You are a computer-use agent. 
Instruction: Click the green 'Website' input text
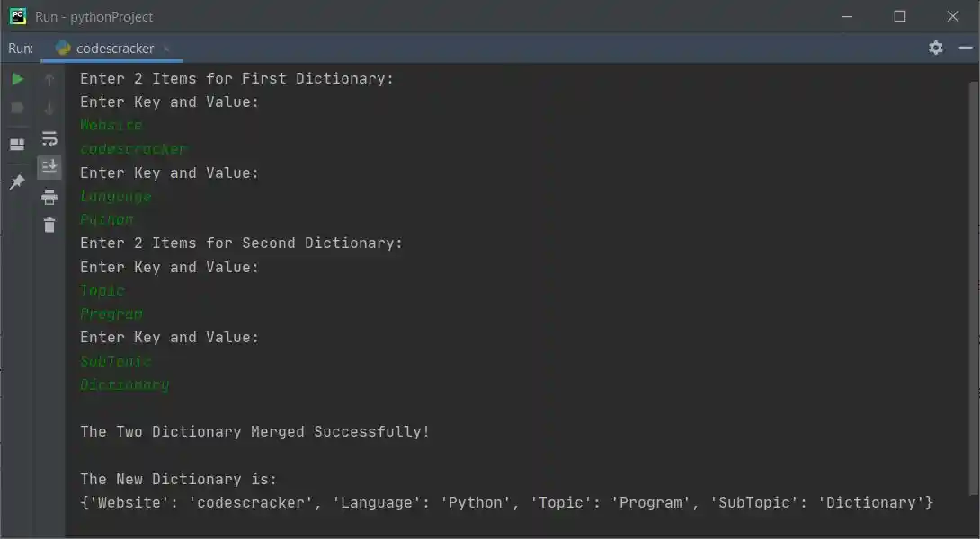tap(110, 125)
